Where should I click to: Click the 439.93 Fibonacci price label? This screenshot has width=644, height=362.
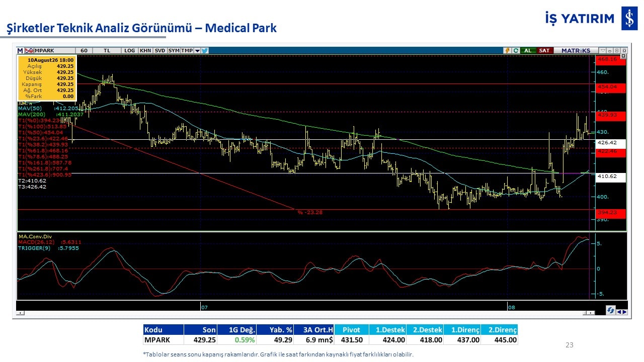611,116
